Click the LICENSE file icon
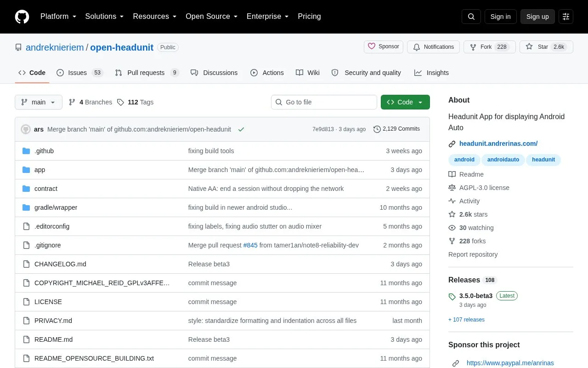Image resolution: width=588 pixels, height=368 pixels. tap(26, 302)
